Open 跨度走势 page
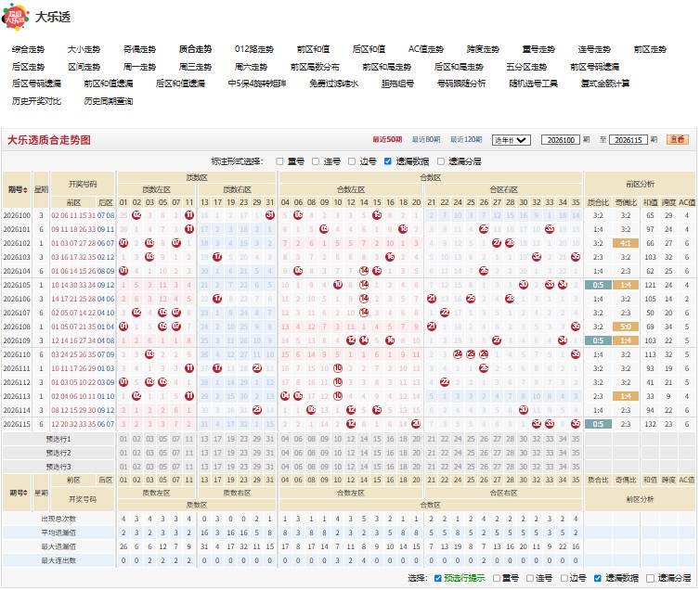This screenshot has width=700, height=590. click(483, 49)
